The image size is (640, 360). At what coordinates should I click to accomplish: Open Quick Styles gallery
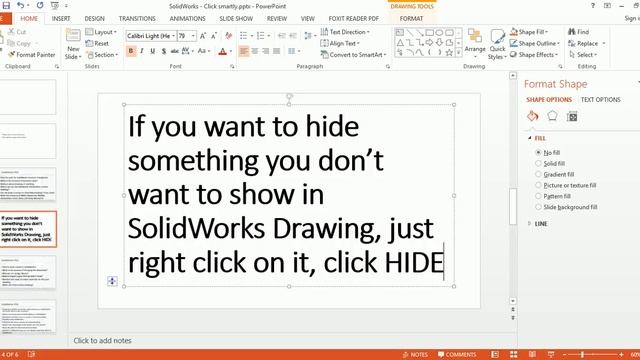497,44
